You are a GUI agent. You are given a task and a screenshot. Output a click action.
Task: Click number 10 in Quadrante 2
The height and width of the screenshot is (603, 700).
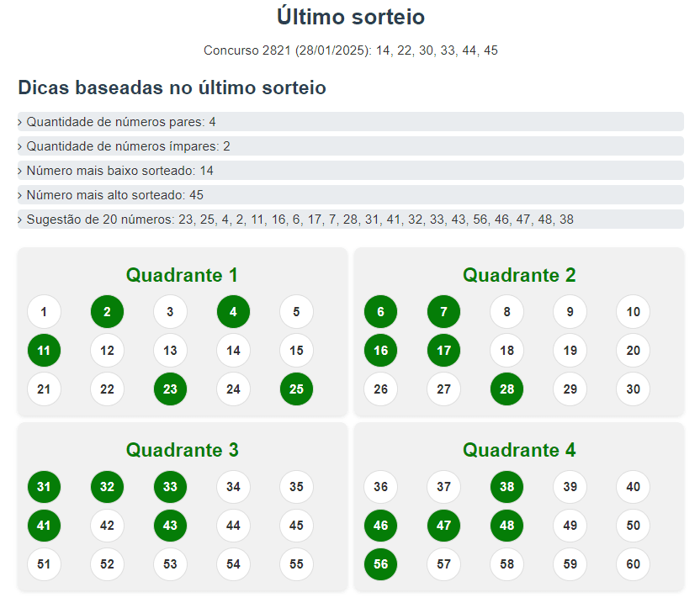tap(633, 311)
